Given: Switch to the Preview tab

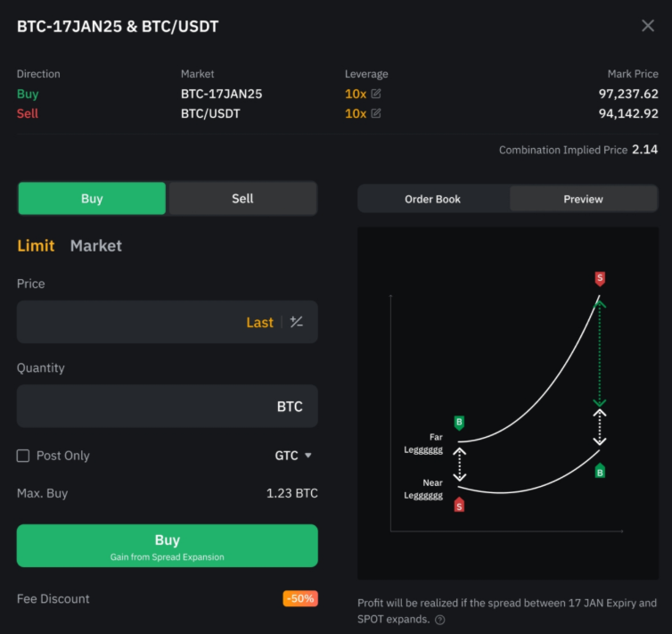Looking at the screenshot, I should click(x=583, y=199).
